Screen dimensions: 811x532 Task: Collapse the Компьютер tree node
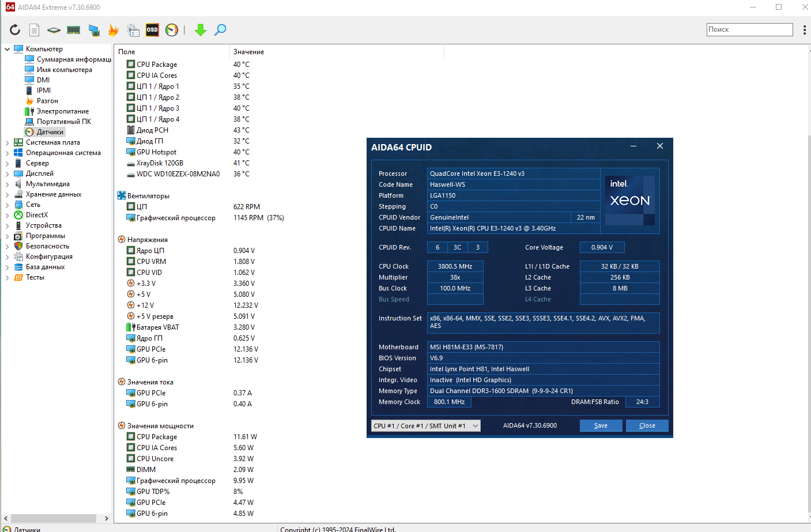tap(7, 49)
